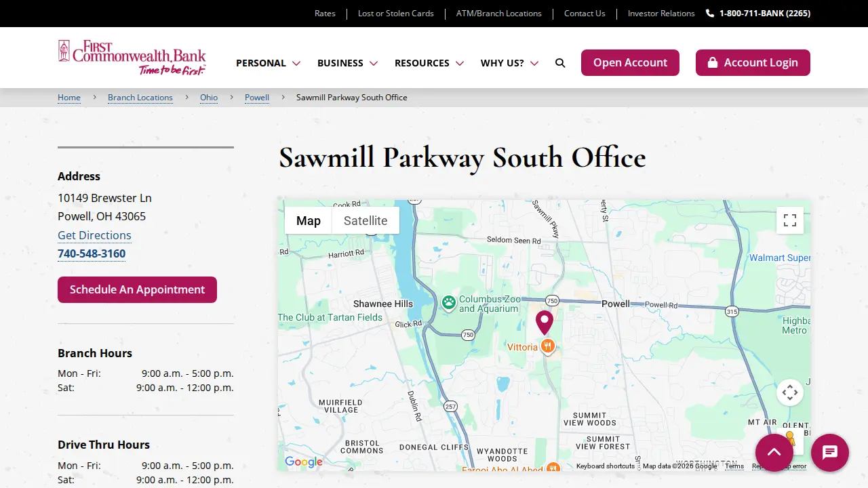Viewport: 868px width, 488px height.
Task: Open Branch Locations breadcrumb
Action: pos(140,98)
